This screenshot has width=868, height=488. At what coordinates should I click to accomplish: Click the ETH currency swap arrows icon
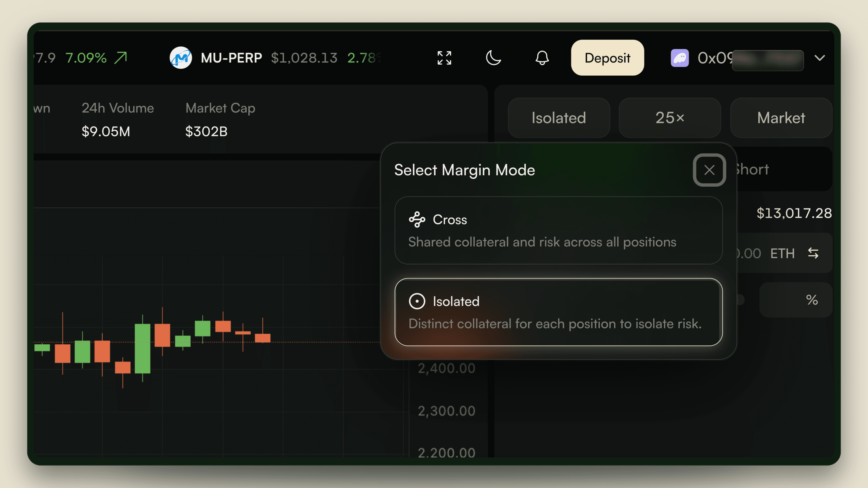click(813, 253)
